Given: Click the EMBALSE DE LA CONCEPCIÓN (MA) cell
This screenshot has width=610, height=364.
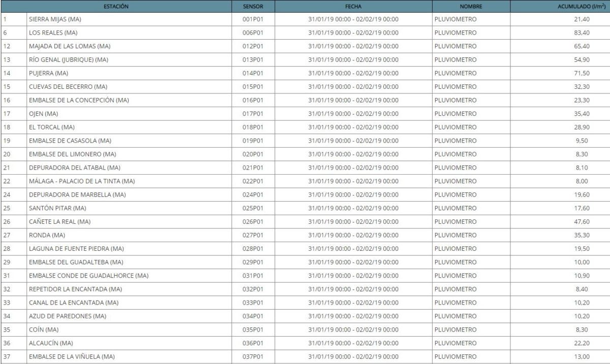Looking at the screenshot, I should 79,100.
